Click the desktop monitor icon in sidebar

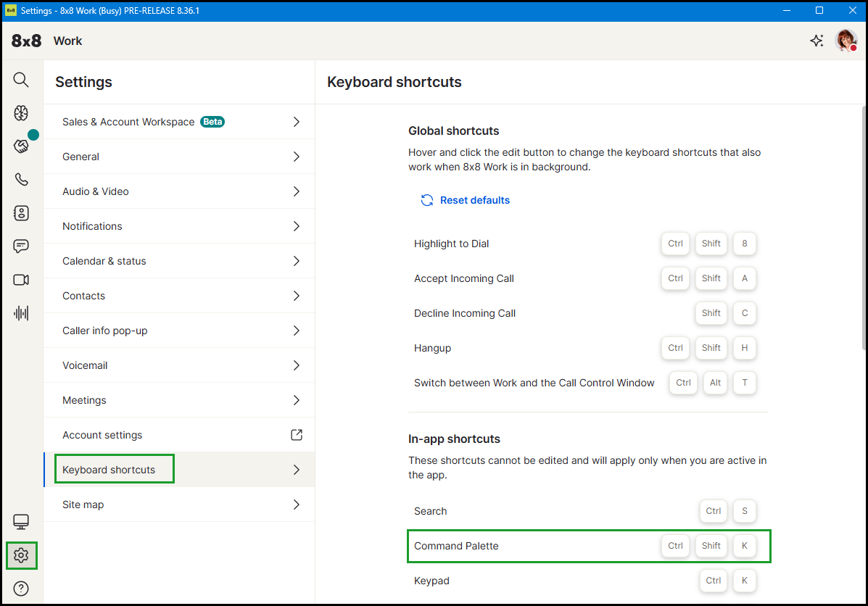[21, 522]
